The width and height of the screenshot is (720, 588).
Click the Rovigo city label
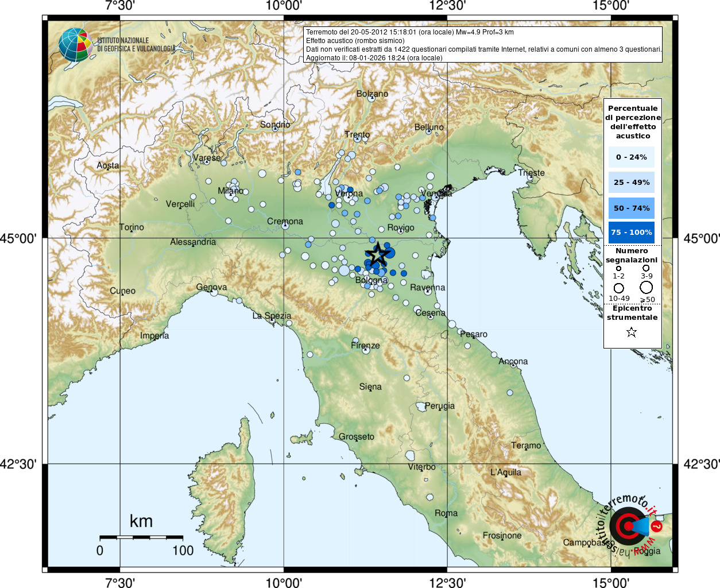tap(401, 227)
